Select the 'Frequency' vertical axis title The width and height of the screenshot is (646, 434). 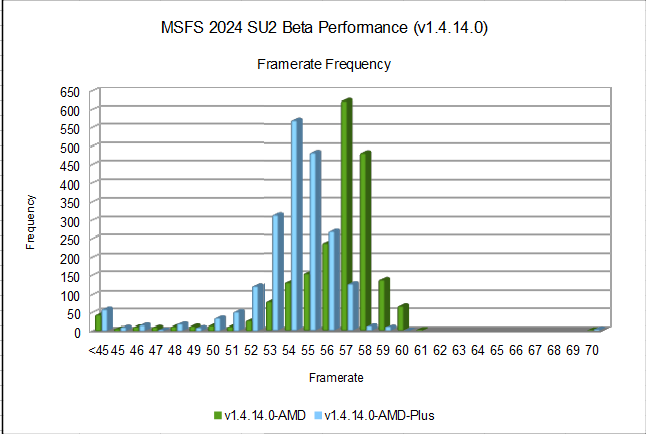pyautogui.click(x=30, y=222)
